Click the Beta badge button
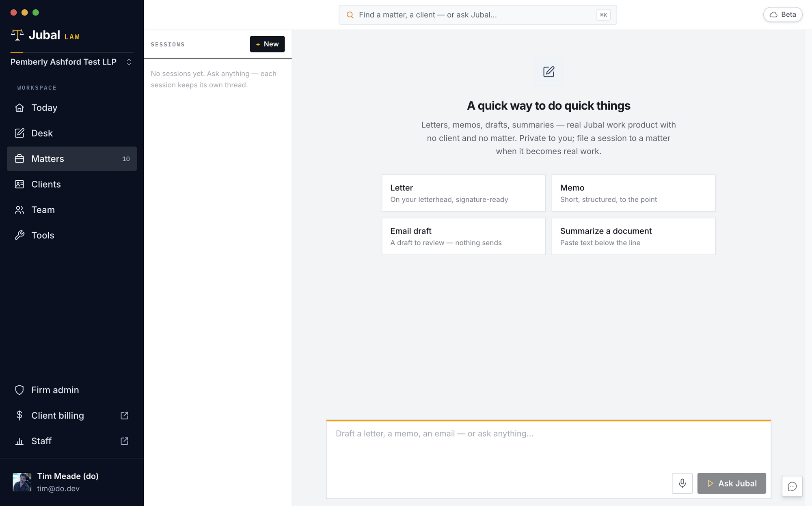The height and width of the screenshot is (506, 812). point(783,15)
